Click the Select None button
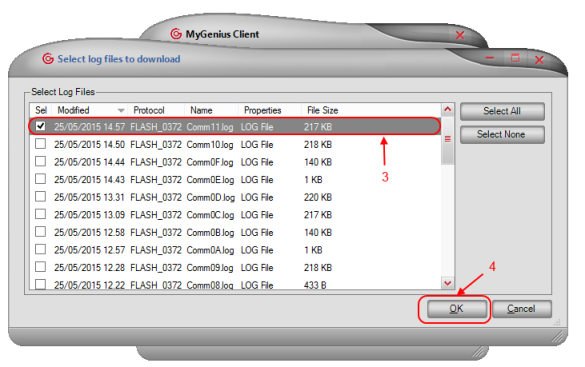Viewport: 585px width, 367px height. pyautogui.click(x=502, y=134)
